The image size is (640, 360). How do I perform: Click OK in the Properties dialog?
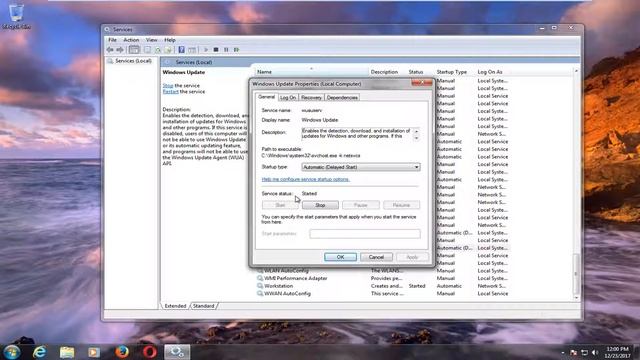[340, 257]
